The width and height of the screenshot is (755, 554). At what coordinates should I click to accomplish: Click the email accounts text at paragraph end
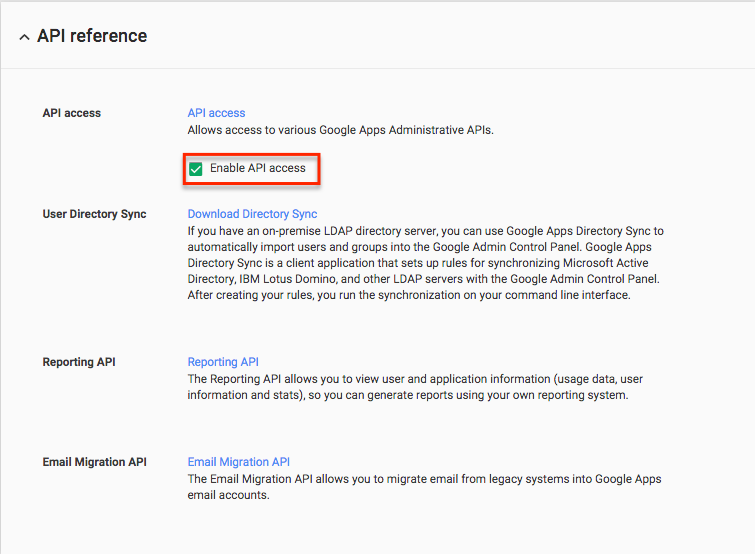coord(228,495)
